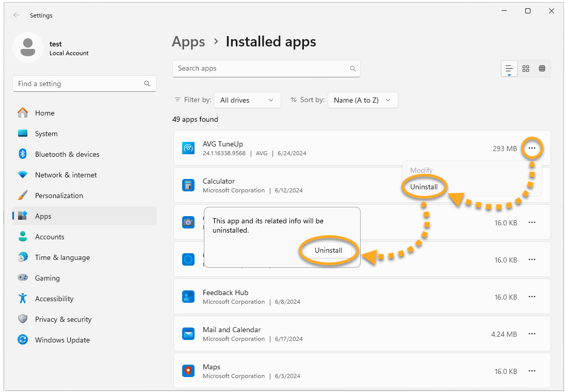Viewport: 565px width, 392px height.
Task: Open Windows Update in the sidebar
Action: 62,340
